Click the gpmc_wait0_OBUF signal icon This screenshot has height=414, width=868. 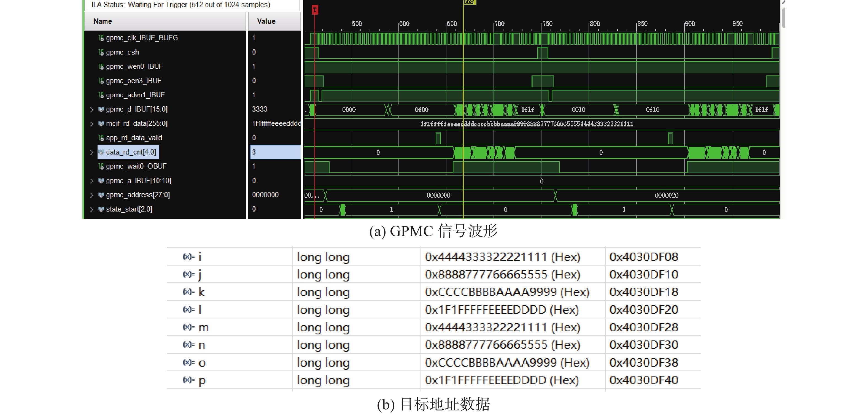click(101, 166)
